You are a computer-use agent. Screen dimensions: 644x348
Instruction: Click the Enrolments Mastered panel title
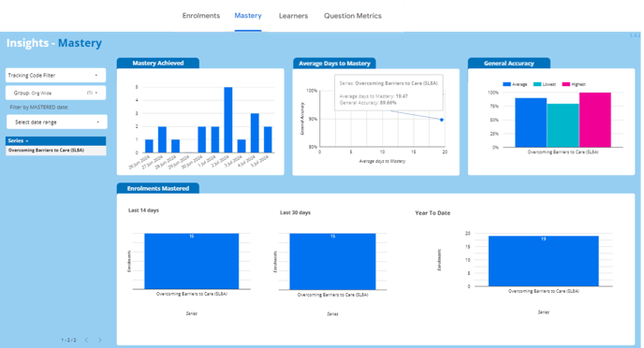(158, 188)
